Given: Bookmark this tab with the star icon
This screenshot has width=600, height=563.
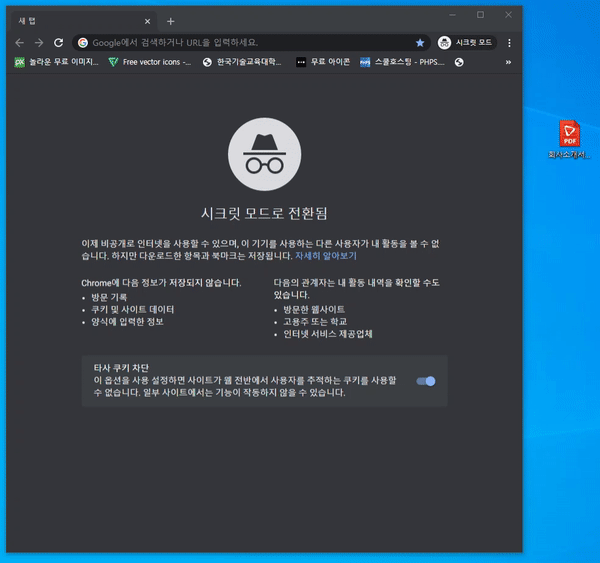Looking at the screenshot, I should tap(420, 43).
